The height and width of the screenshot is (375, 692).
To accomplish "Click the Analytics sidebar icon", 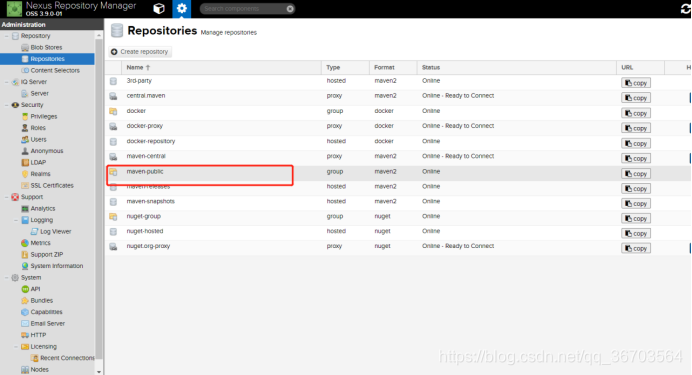I will (x=25, y=209).
